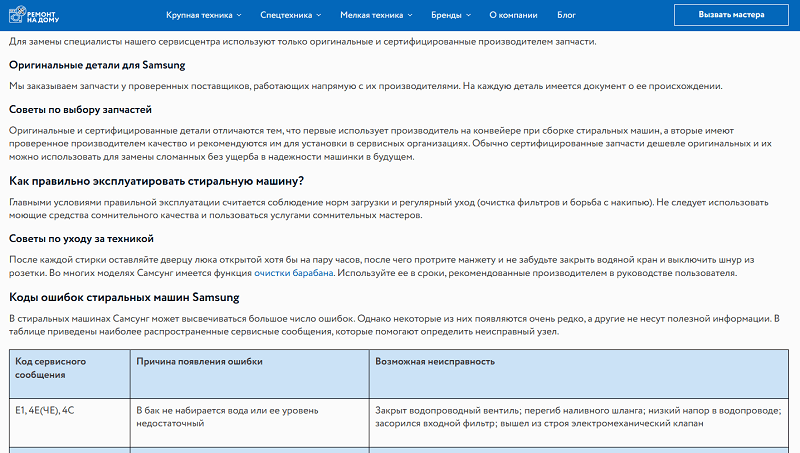Screen dimensions: 800x453
Task: Click the paragraph starting Мы заказываем запчасти
Action: coord(366,86)
